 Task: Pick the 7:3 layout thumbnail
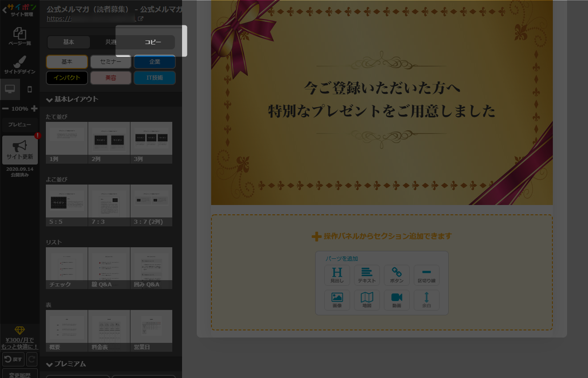tap(109, 205)
